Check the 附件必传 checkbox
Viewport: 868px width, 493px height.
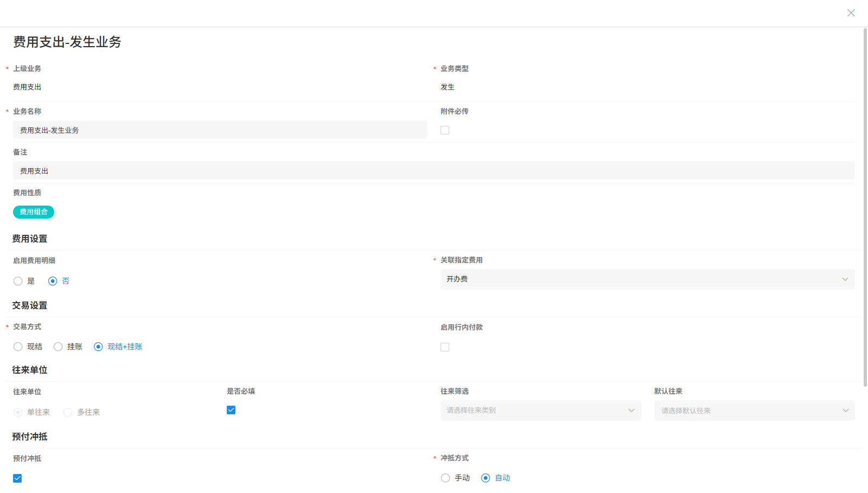tap(445, 130)
